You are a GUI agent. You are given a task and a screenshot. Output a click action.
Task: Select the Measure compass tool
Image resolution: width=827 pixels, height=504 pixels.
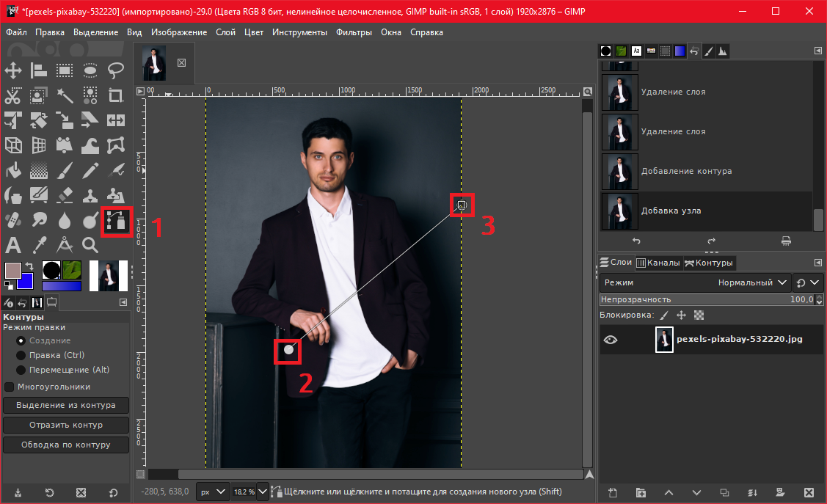point(65,245)
